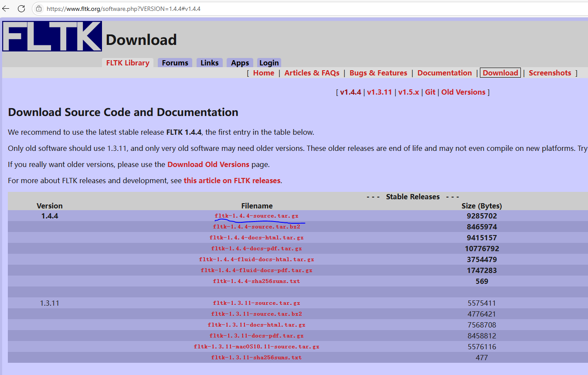The image size is (588, 375).
Task: Download fltk-1.4.4-fluid-docs-pdf.tar.gz
Action: point(257,270)
